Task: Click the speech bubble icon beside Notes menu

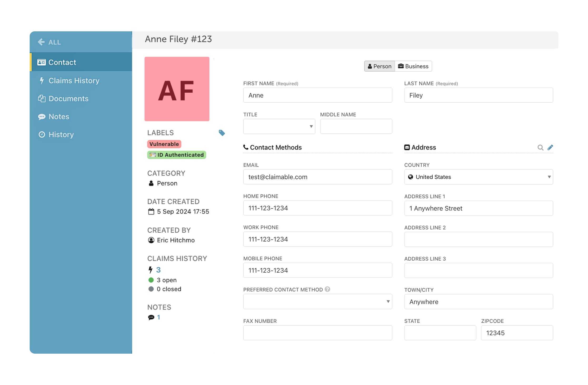Action: click(x=42, y=117)
